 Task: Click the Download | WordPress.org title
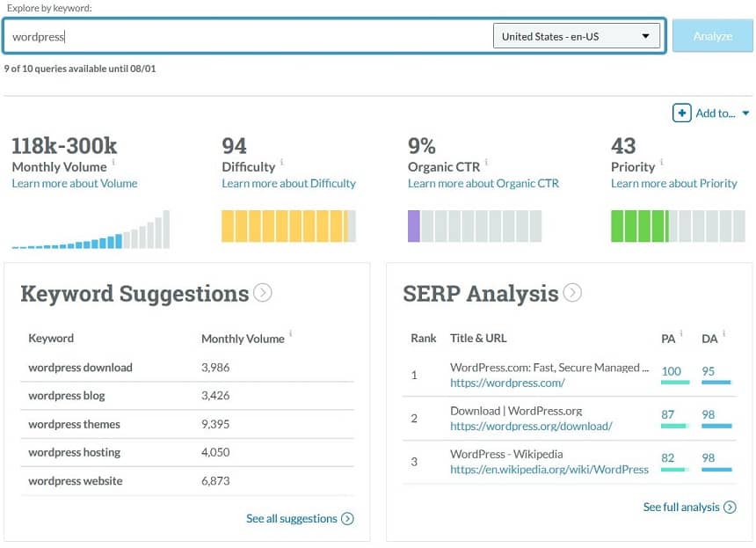pyautogui.click(x=516, y=411)
